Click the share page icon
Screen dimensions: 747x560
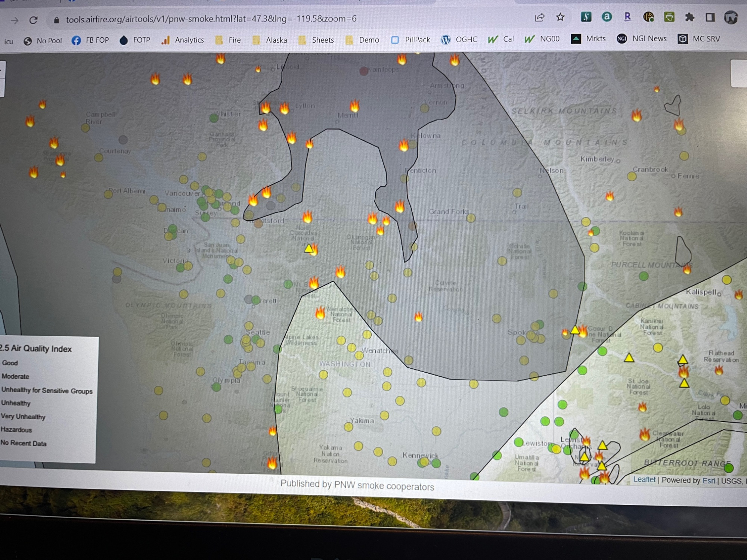(539, 18)
